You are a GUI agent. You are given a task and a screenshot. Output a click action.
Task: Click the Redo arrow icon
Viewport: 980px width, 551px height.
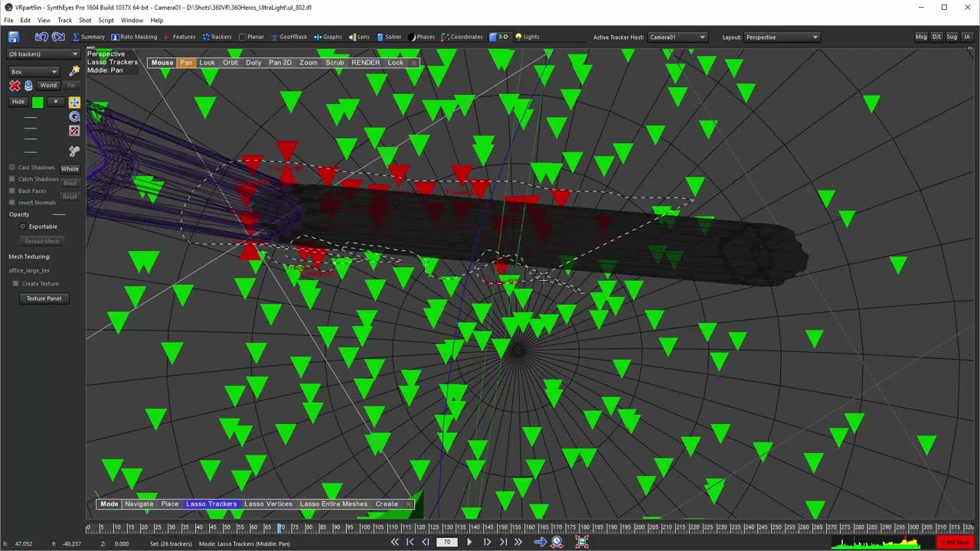click(x=58, y=37)
